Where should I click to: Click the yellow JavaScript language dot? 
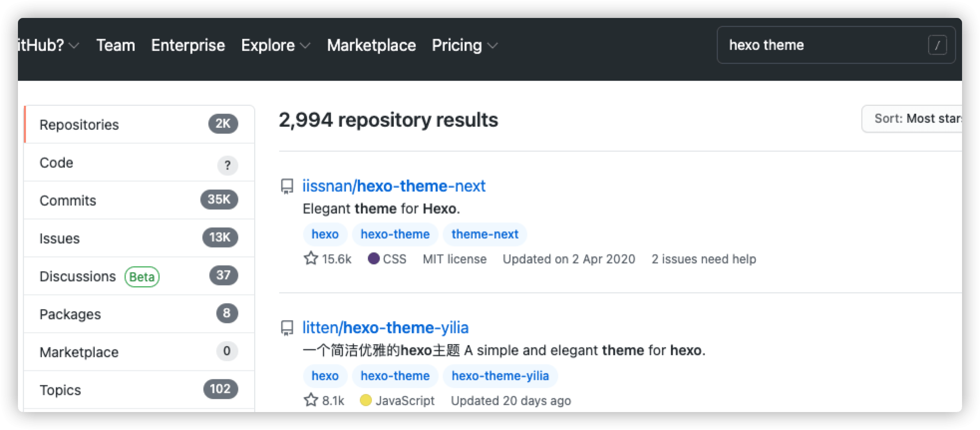click(x=365, y=401)
